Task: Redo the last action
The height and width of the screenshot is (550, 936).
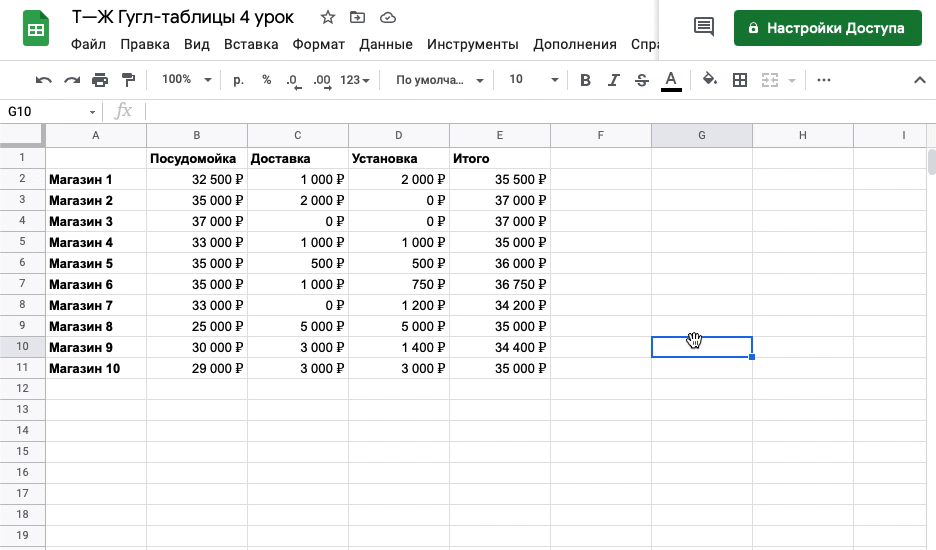Action: tap(72, 80)
